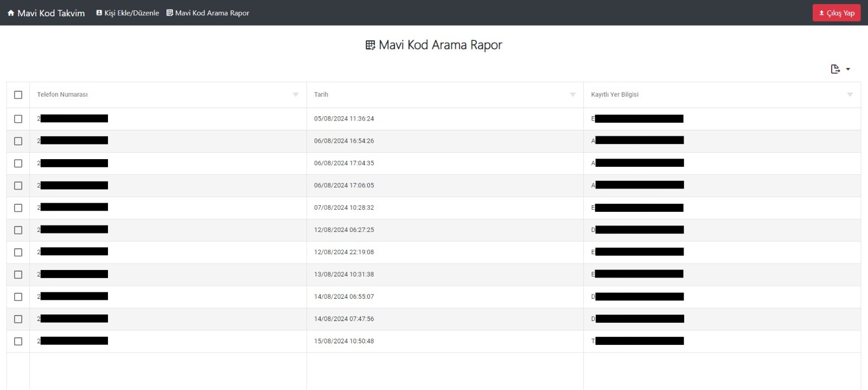Viewport: 868px width, 390px height.
Task: Open the Mavi Kod Arama Rapor menu item
Action: 212,13
